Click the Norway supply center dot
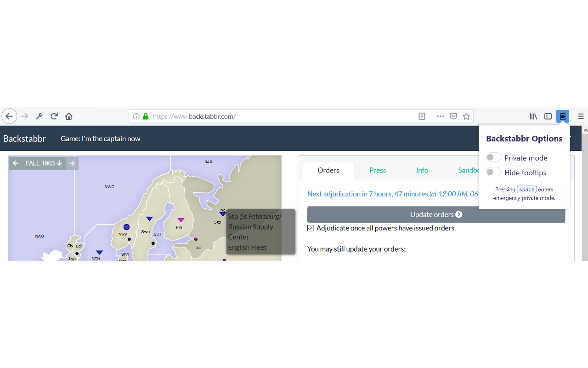Screen dimensions: 588x368 click(129, 239)
